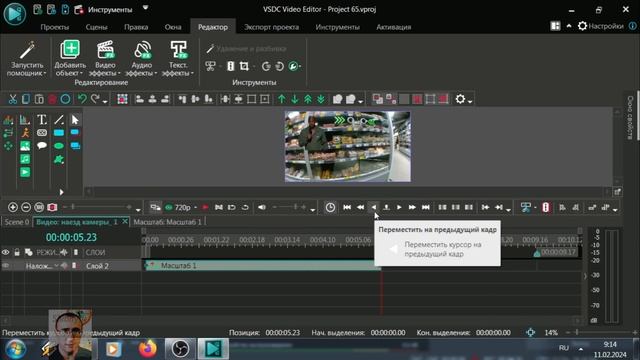Screen dimensions: 640x360
Task: Switch to the Правка tab
Action: coord(136,27)
